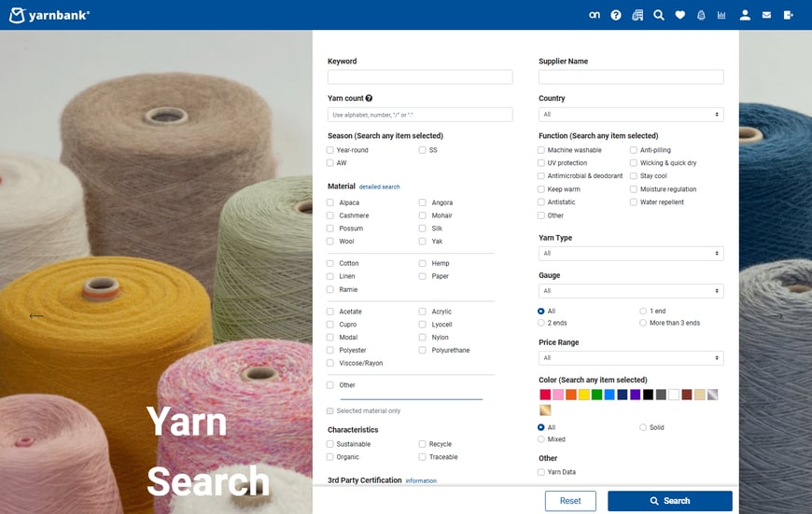The image size is (812, 514).
Task: Click the 'on' icon in header
Action: click(595, 15)
